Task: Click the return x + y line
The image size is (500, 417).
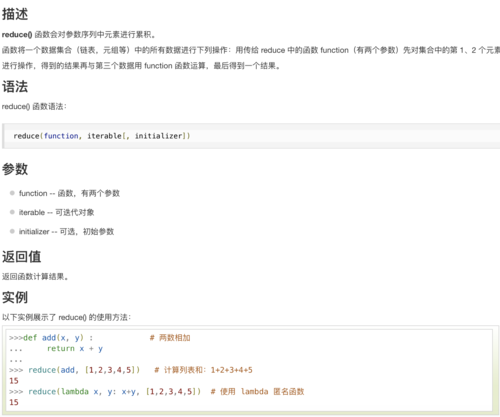Action: 75,349
